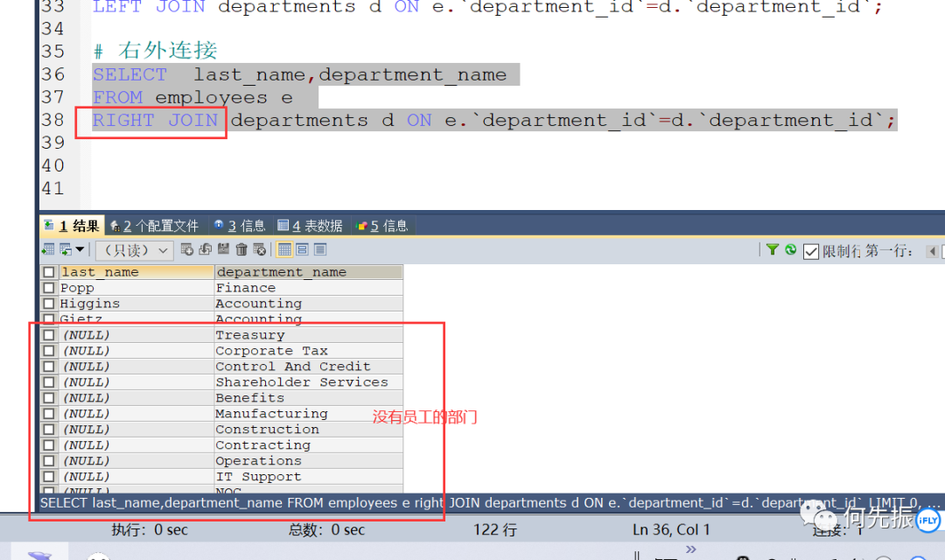Click the Ln 36, Col 1 status bar entry
Screen dimensions: 945x560
pos(671,530)
